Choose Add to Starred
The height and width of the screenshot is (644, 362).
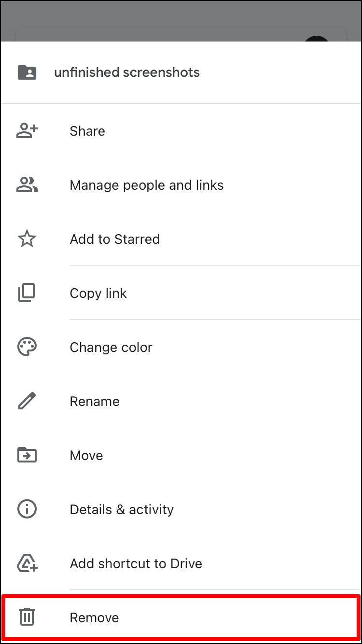tap(114, 239)
